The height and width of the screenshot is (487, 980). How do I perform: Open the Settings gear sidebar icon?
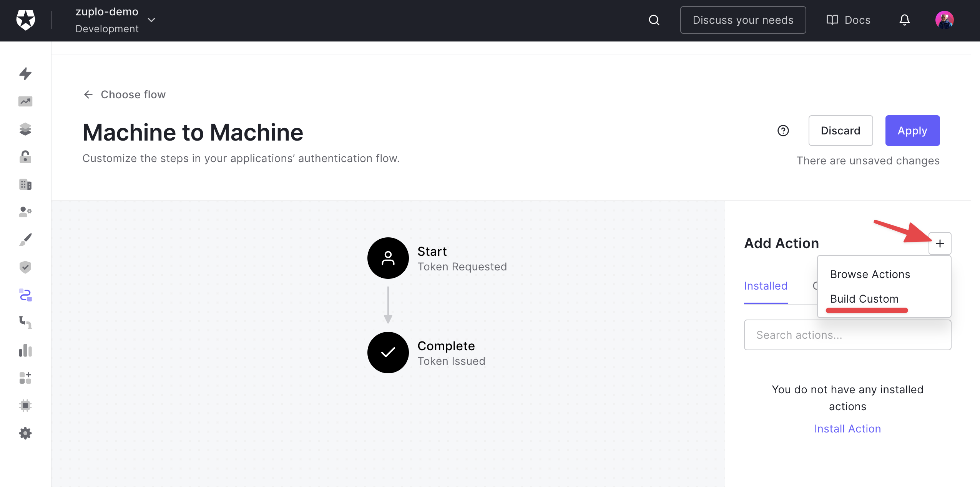click(x=25, y=433)
